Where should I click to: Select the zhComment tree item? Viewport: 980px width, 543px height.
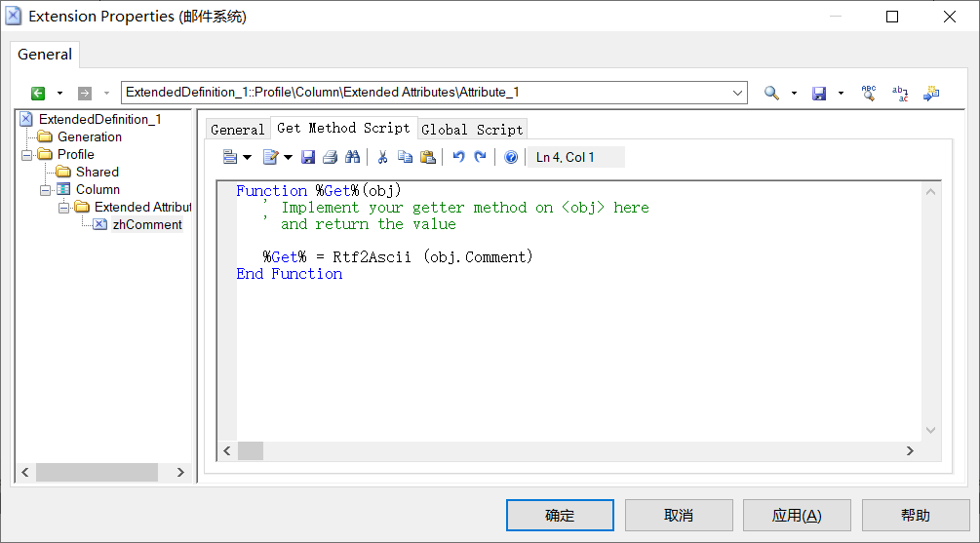(147, 225)
